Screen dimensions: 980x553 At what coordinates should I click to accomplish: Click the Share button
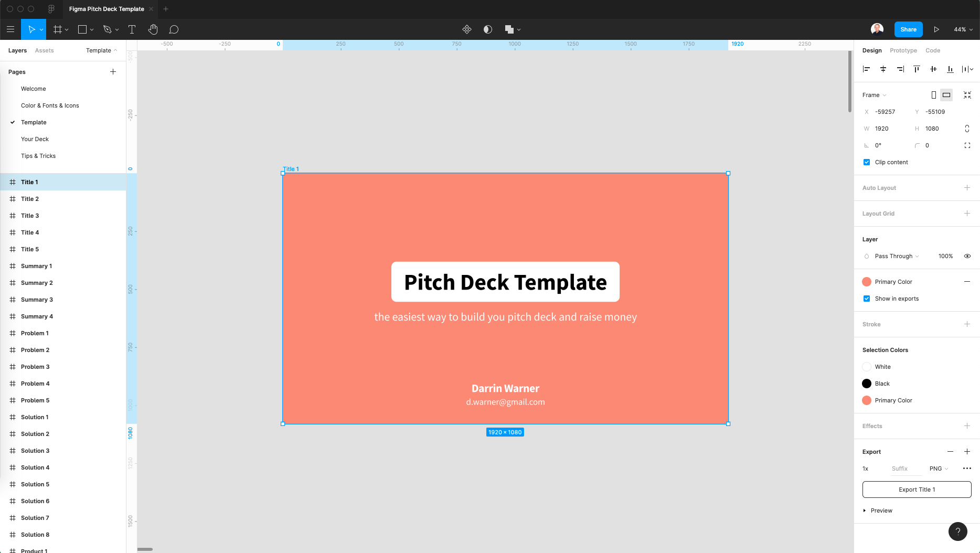909,29
